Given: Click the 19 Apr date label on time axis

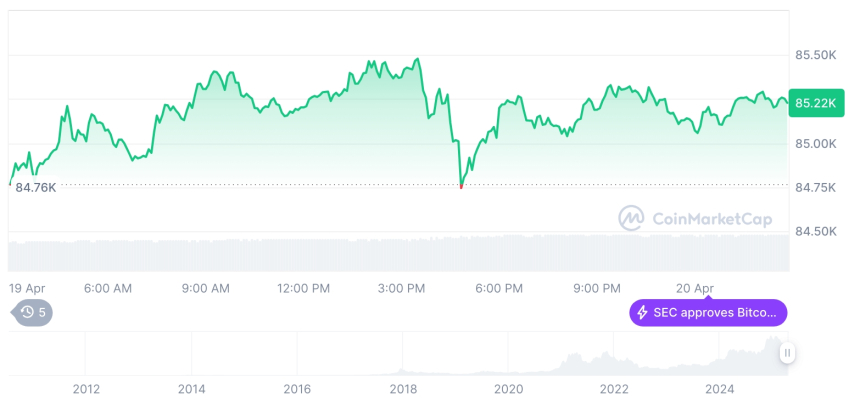Looking at the screenshot, I should coord(29,288).
